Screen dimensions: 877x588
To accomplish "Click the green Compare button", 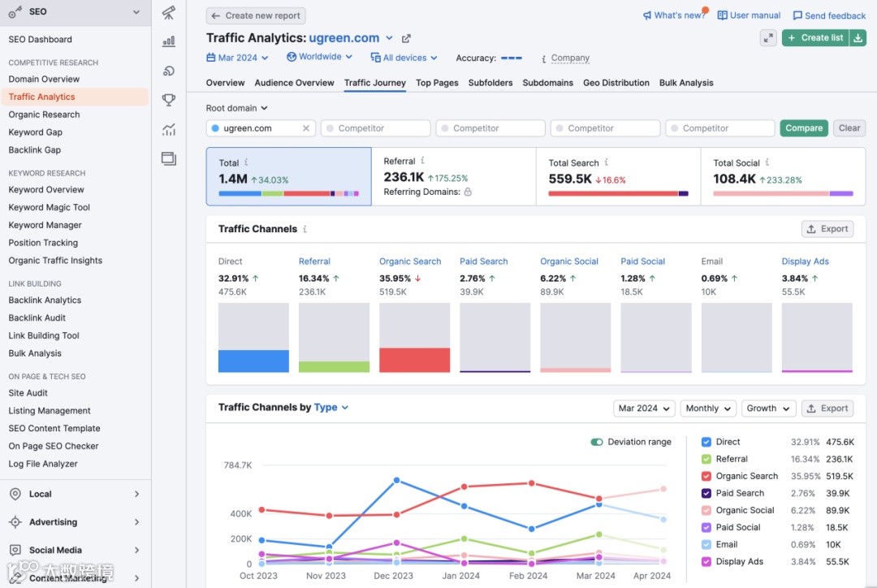I will point(804,128).
